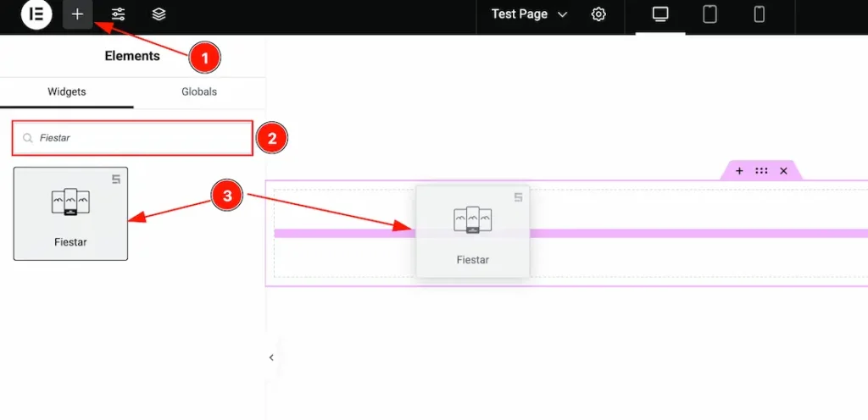Select the Widgets tab
Viewport: 868px width, 420px height.
click(67, 91)
